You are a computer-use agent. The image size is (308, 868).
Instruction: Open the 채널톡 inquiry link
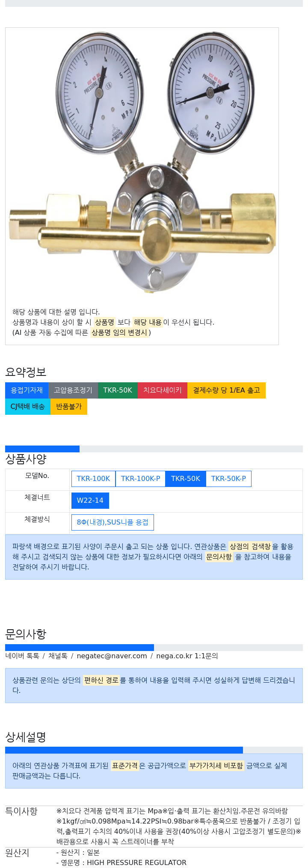[58, 656]
